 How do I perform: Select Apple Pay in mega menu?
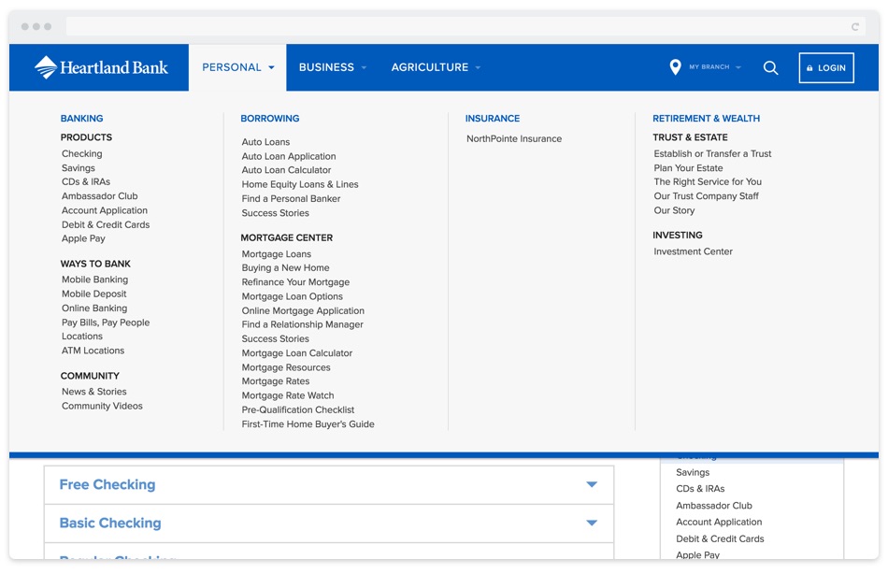pos(83,238)
